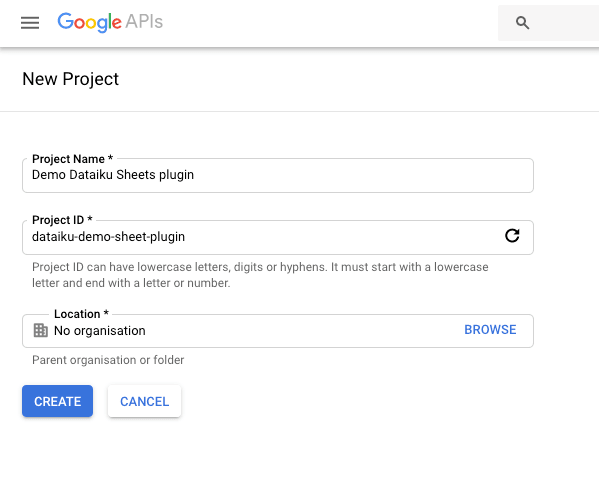The height and width of the screenshot is (488, 599).
Task: Click the 'Parent organisation or folder' hint
Action: (x=108, y=360)
